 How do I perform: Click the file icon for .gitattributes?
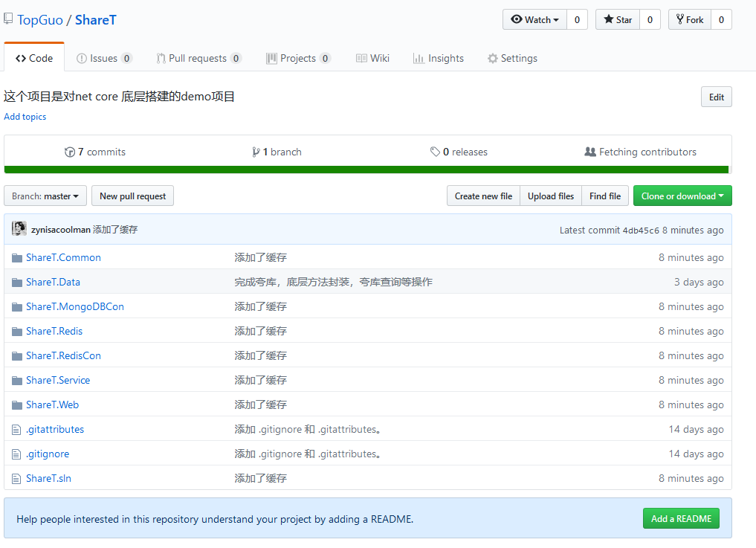[16, 430]
